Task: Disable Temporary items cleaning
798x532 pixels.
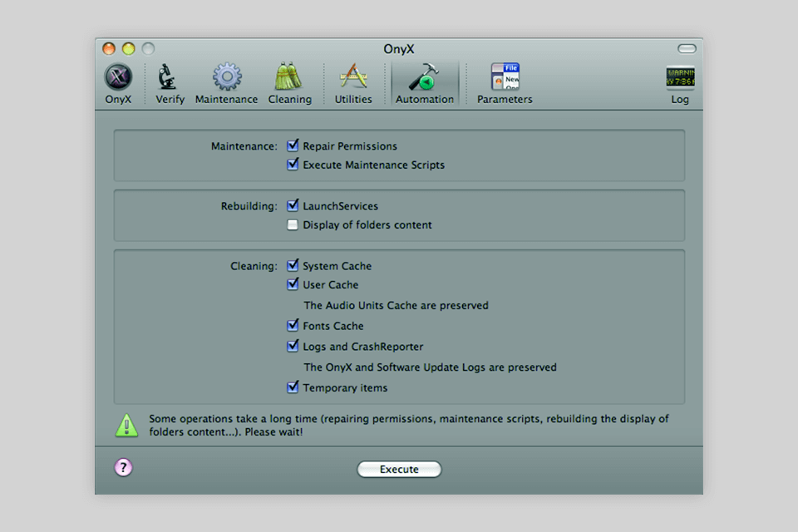Action: click(x=293, y=387)
